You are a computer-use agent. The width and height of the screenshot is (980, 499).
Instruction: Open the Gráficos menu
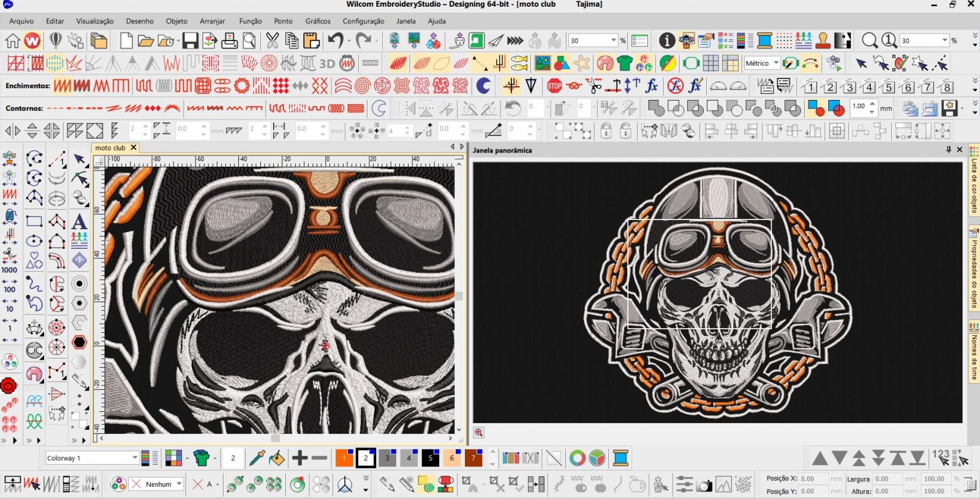click(x=318, y=21)
